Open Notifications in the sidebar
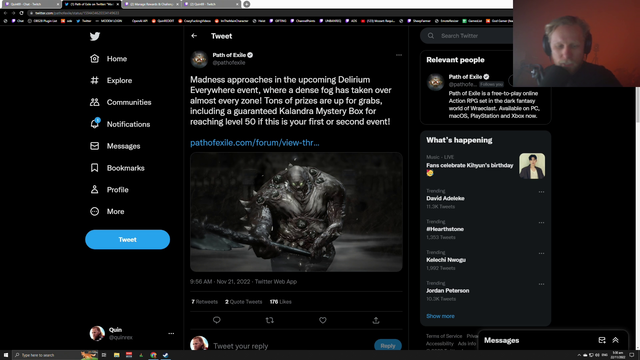The width and height of the screenshot is (640, 360). [x=120, y=124]
